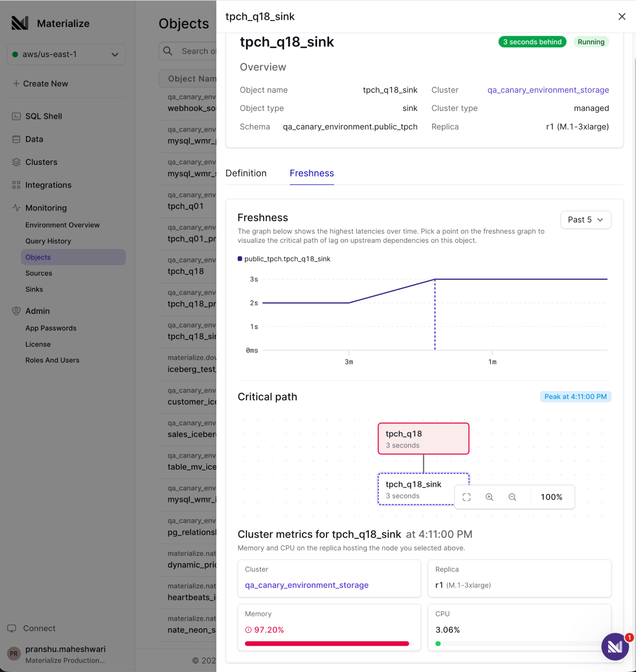Open the tpch_q01 object row

pyautogui.click(x=187, y=201)
